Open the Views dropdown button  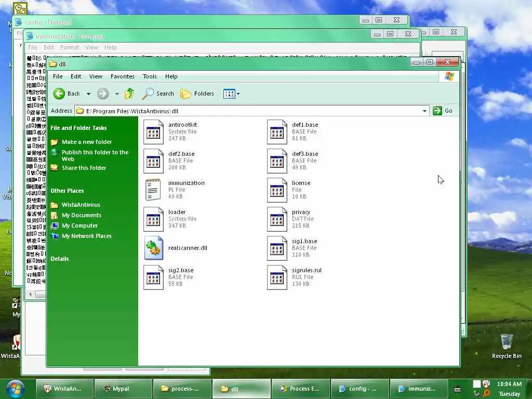pos(231,94)
